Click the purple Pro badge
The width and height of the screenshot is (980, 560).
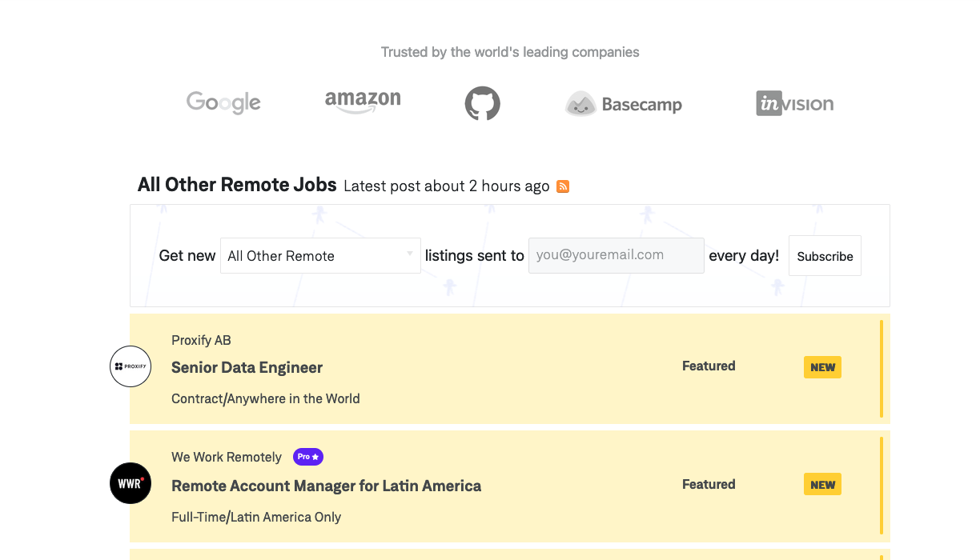308,457
